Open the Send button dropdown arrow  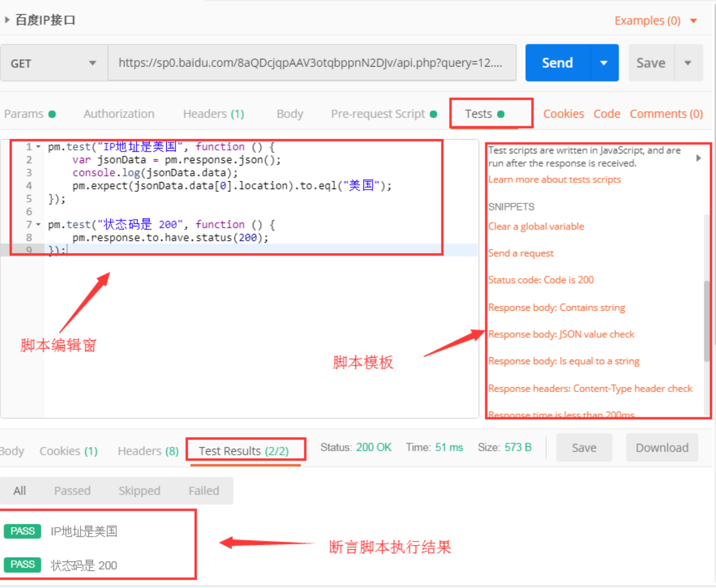coord(604,63)
